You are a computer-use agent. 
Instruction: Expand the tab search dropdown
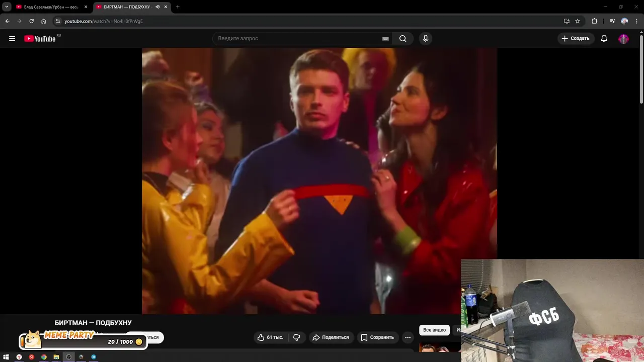7,7
